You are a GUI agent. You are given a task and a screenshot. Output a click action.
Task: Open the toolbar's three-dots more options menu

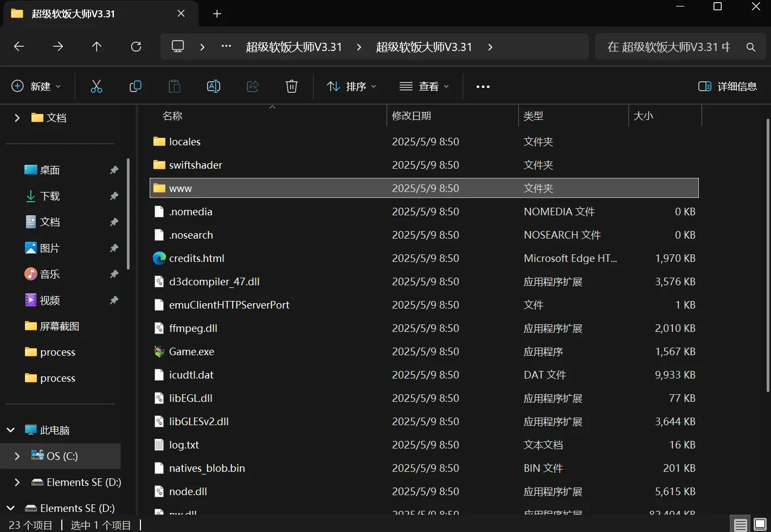point(483,86)
